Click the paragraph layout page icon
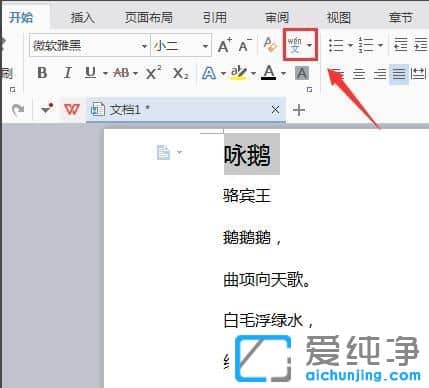429x388 pixels. coord(163,153)
